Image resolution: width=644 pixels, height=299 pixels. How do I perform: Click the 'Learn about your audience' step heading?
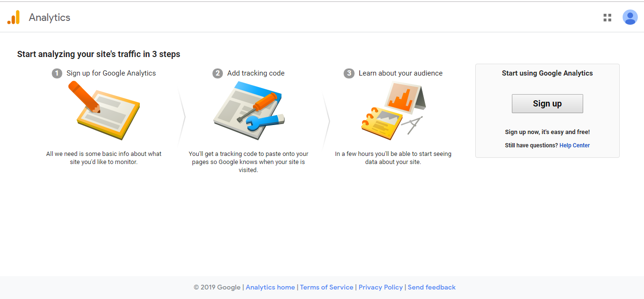pos(401,73)
